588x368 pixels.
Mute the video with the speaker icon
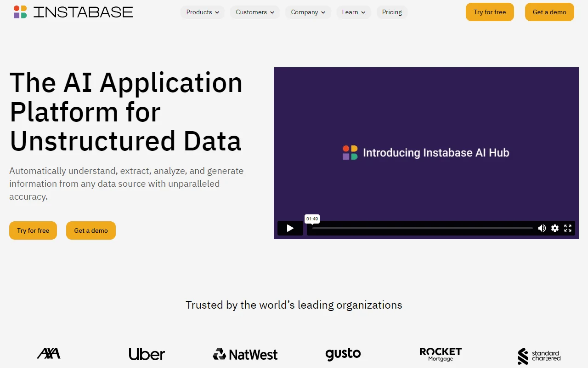(542, 228)
